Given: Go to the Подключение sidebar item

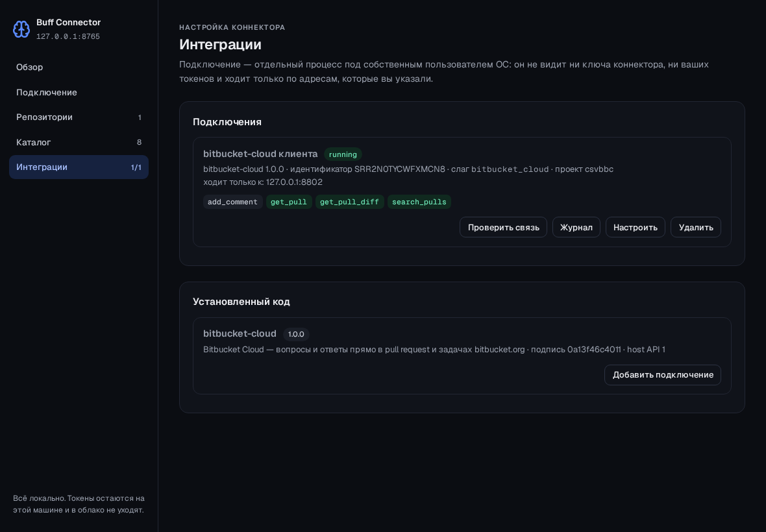Looking at the screenshot, I should pyautogui.click(x=79, y=92).
